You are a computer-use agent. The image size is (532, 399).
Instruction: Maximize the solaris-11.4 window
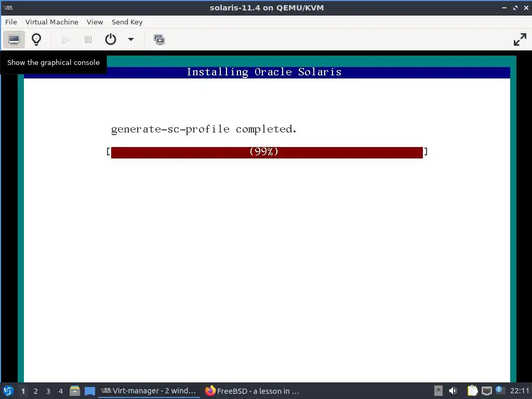(x=515, y=8)
